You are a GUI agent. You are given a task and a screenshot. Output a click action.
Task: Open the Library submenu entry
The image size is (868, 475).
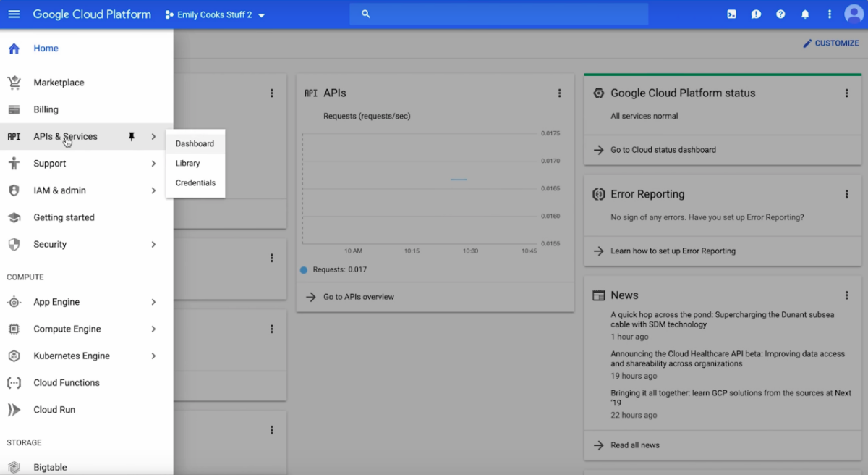(188, 163)
